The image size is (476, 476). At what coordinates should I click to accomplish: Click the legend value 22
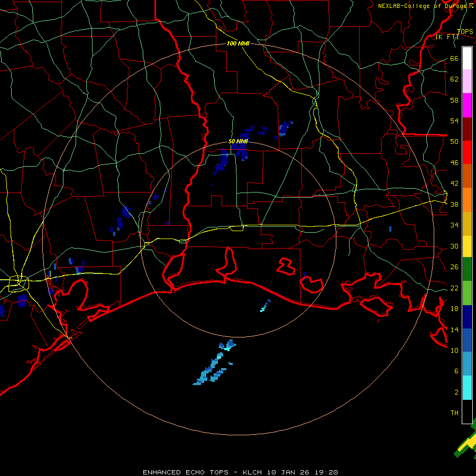(454, 288)
